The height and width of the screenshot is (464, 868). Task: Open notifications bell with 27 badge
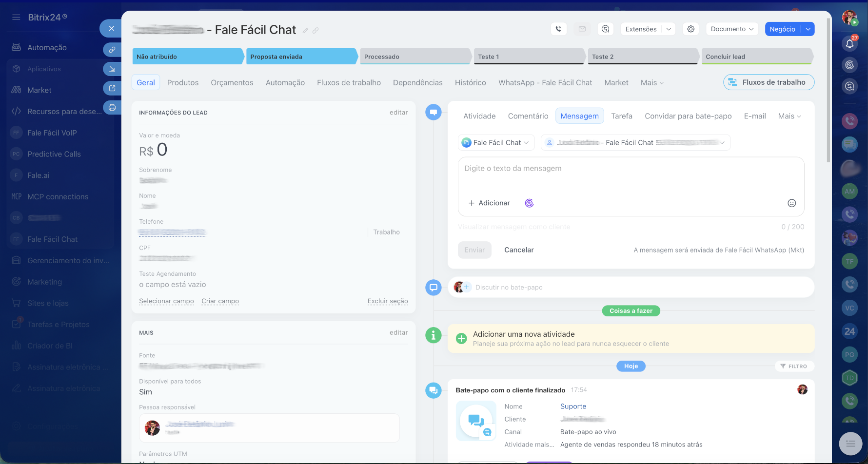[849, 43]
